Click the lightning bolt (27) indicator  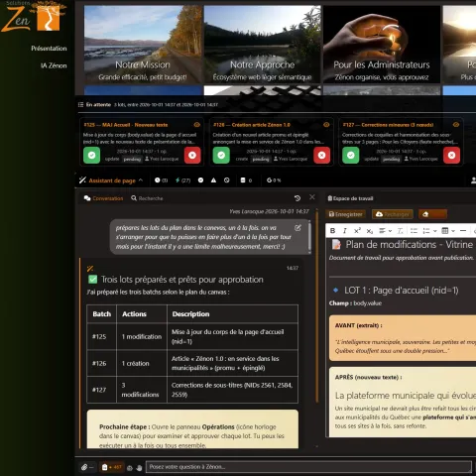point(182,180)
